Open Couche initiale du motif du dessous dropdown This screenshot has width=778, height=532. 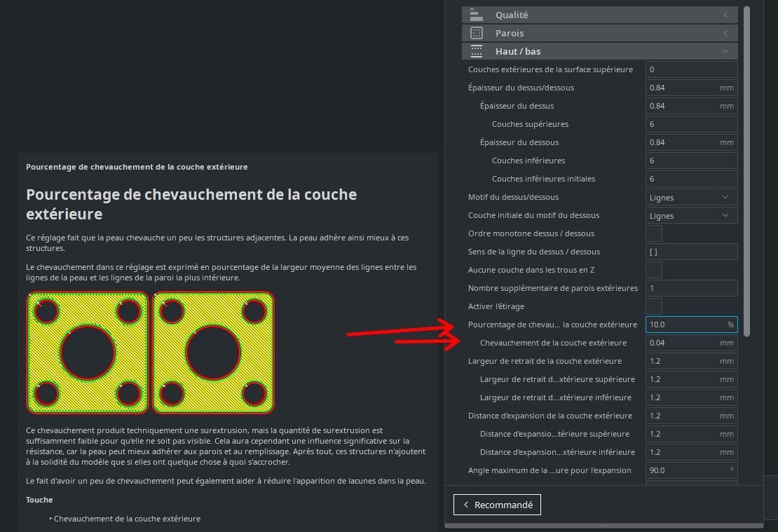point(691,215)
